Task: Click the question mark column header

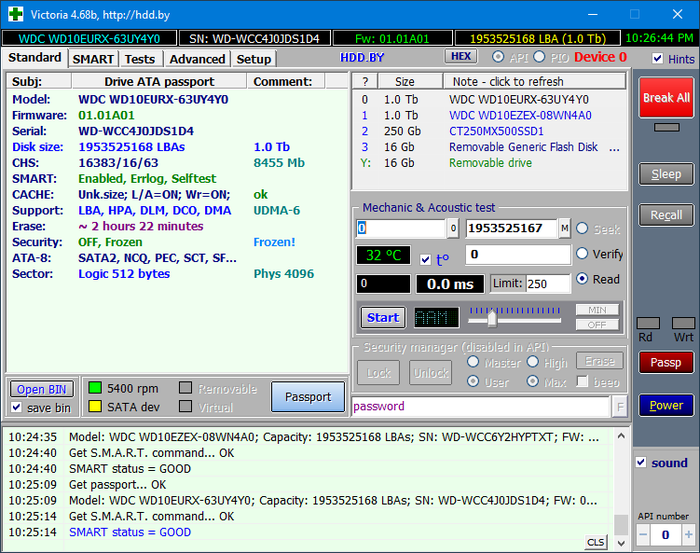Action: click(x=365, y=82)
